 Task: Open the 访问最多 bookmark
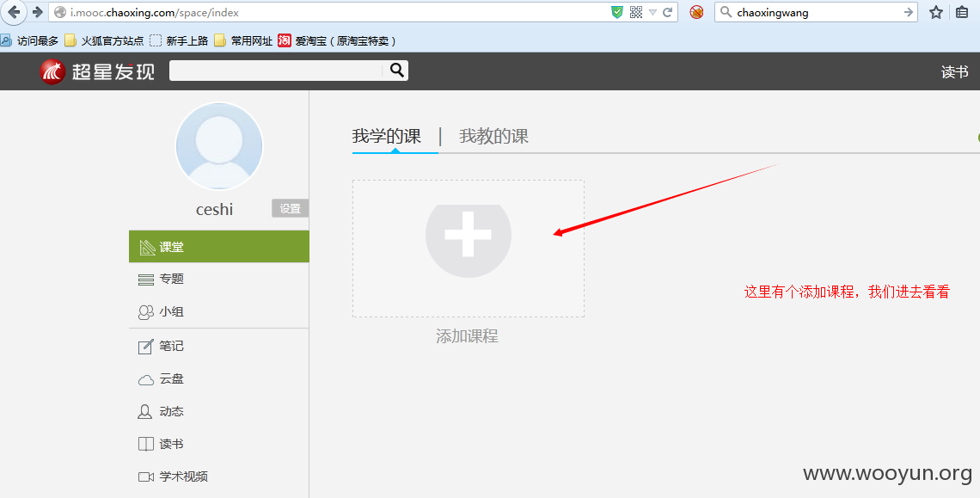coord(29,40)
